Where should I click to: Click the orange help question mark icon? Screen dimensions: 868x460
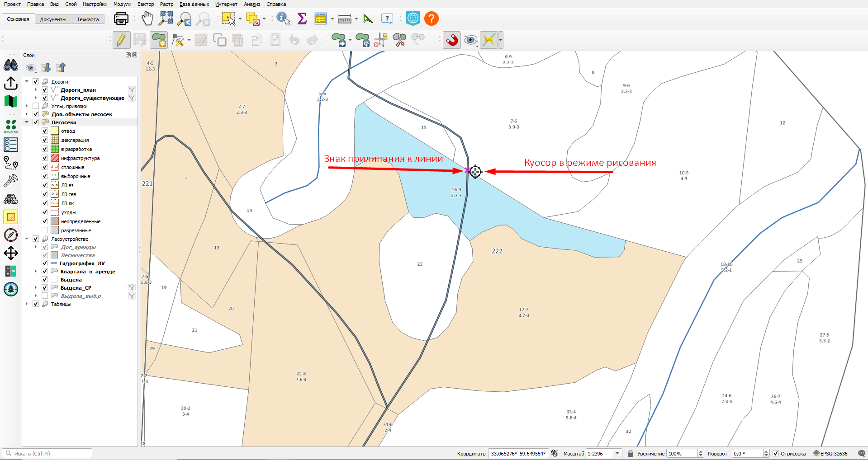(x=432, y=19)
